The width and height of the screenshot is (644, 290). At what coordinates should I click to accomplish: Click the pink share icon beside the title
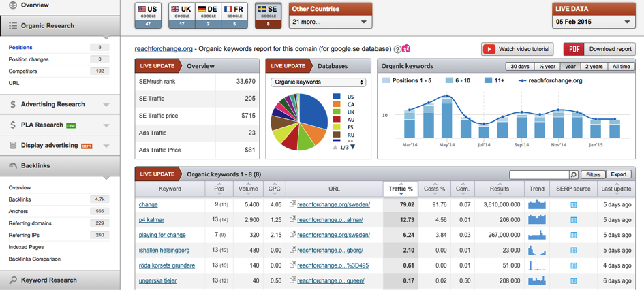click(x=405, y=48)
